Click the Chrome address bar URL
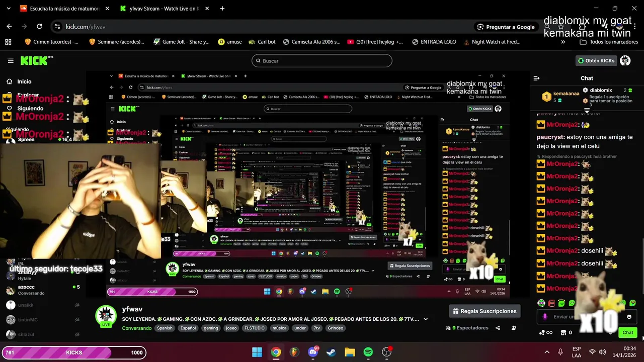Image resolution: width=644 pixels, height=362 pixels. pos(86,27)
